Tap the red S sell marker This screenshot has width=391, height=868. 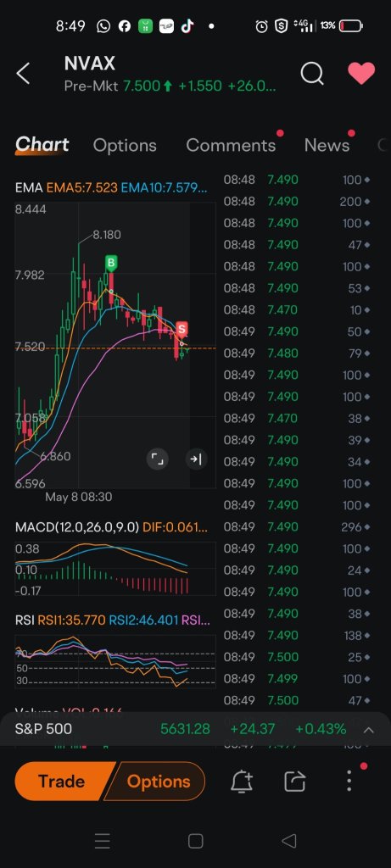[182, 329]
